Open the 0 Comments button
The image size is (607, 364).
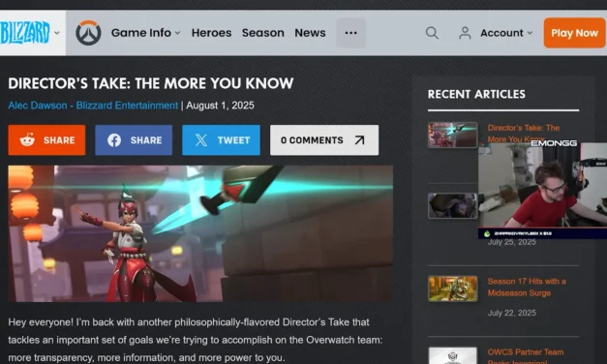(x=324, y=140)
